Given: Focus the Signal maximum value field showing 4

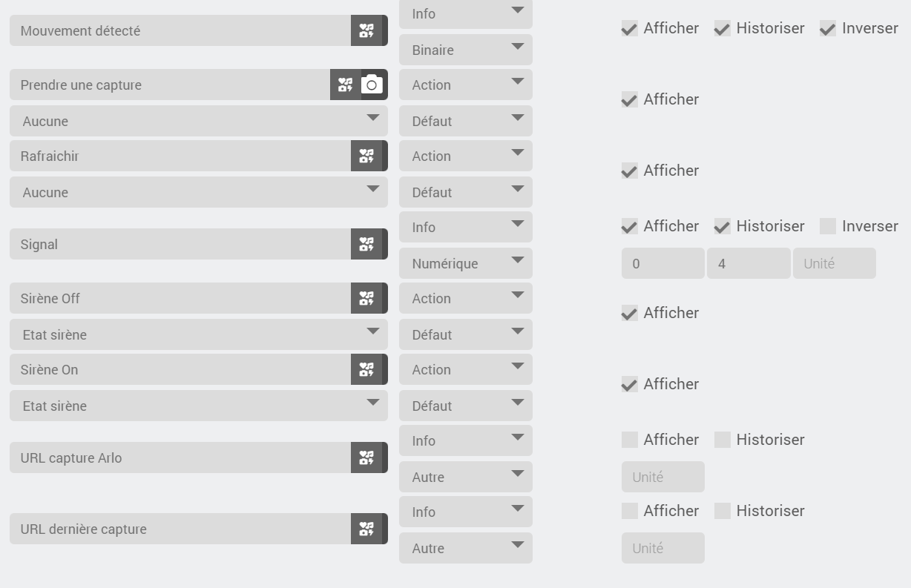Looking at the screenshot, I should (x=749, y=263).
